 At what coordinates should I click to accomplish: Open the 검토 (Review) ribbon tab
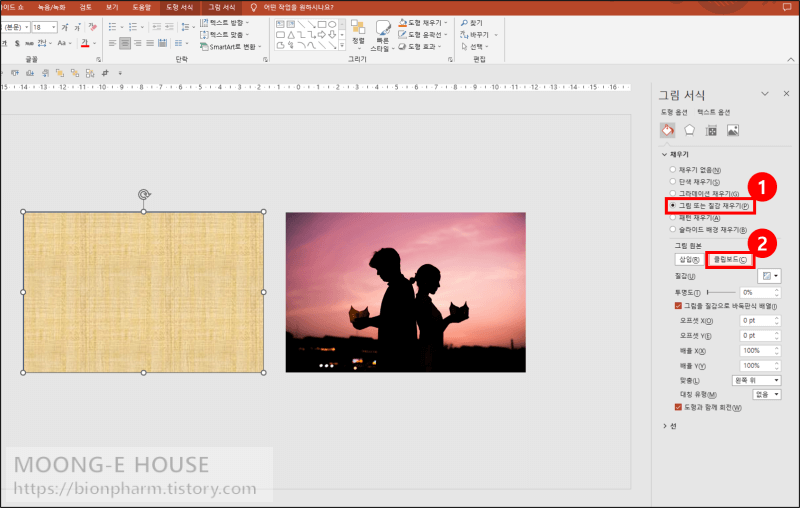tap(85, 7)
